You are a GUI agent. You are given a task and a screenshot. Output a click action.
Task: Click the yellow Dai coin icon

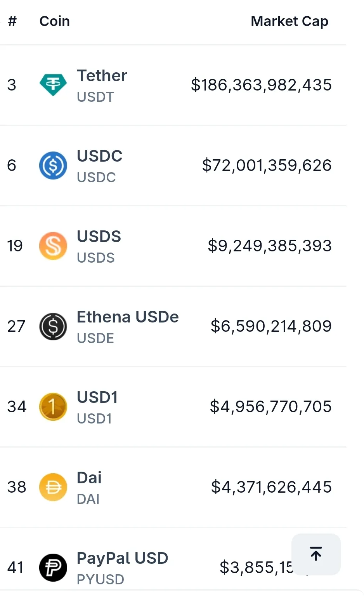(53, 487)
